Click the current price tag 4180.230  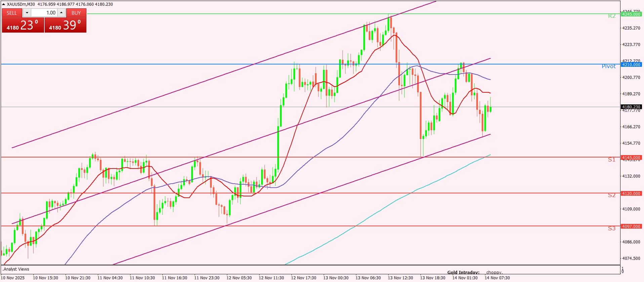click(x=631, y=107)
